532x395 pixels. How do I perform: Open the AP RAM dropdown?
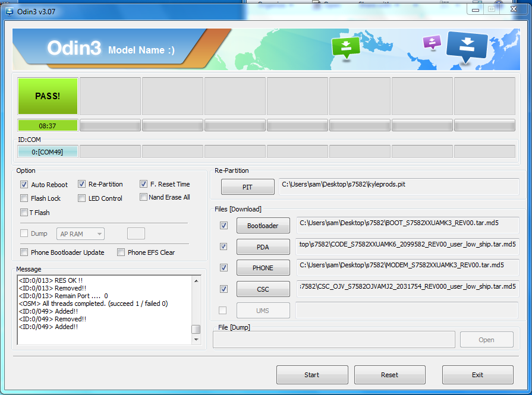[80, 233]
